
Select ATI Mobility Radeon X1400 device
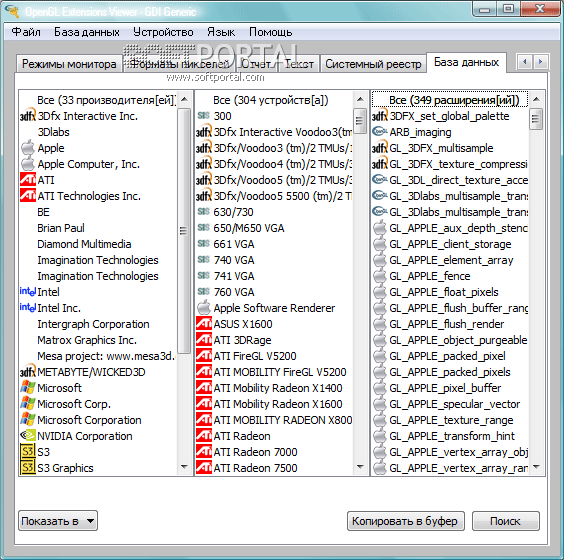274,388
